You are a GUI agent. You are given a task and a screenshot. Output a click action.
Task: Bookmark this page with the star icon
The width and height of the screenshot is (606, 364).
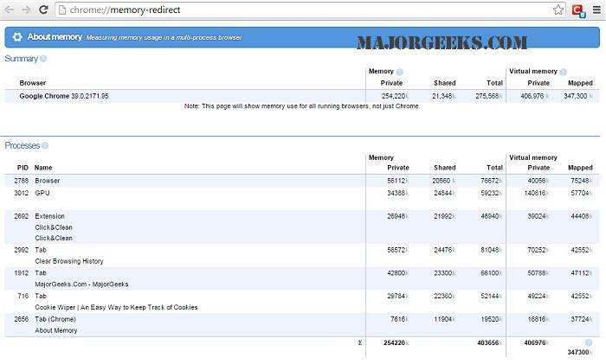coord(558,10)
